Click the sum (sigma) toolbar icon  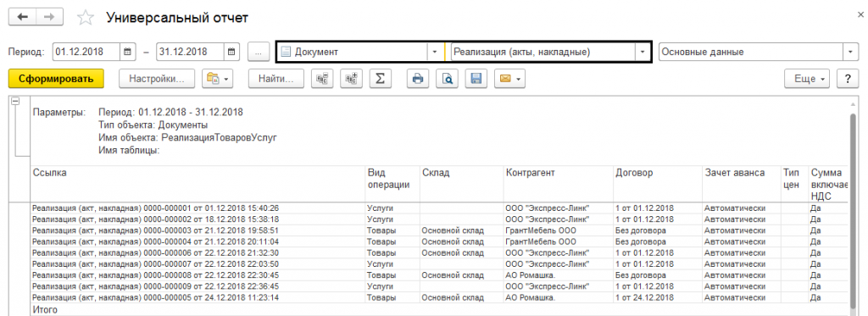(380, 79)
